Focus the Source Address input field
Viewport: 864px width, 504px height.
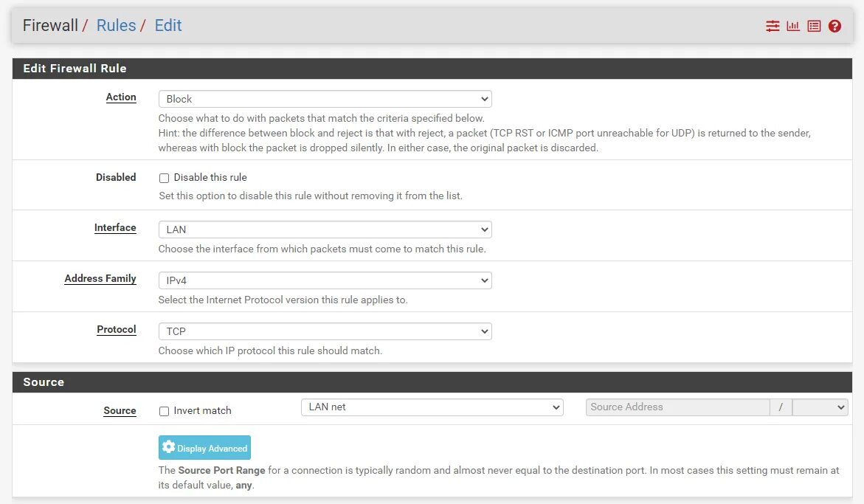click(677, 407)
